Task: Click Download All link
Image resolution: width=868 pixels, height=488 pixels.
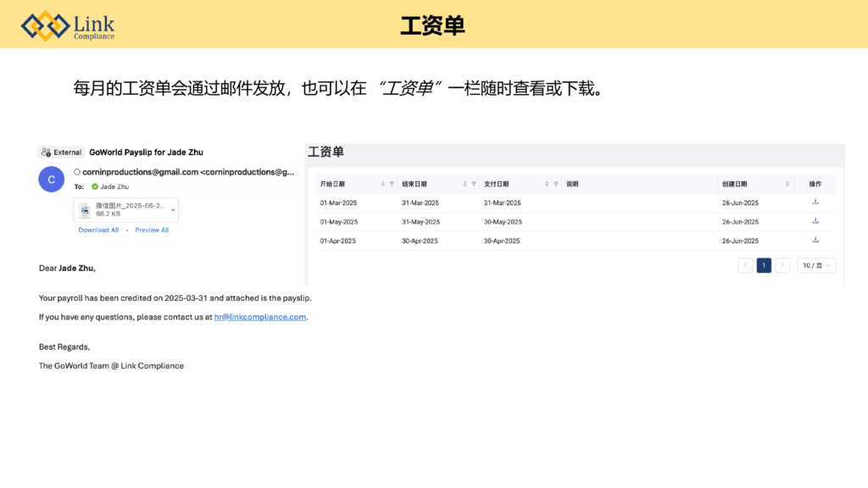Action: (98, 230)
